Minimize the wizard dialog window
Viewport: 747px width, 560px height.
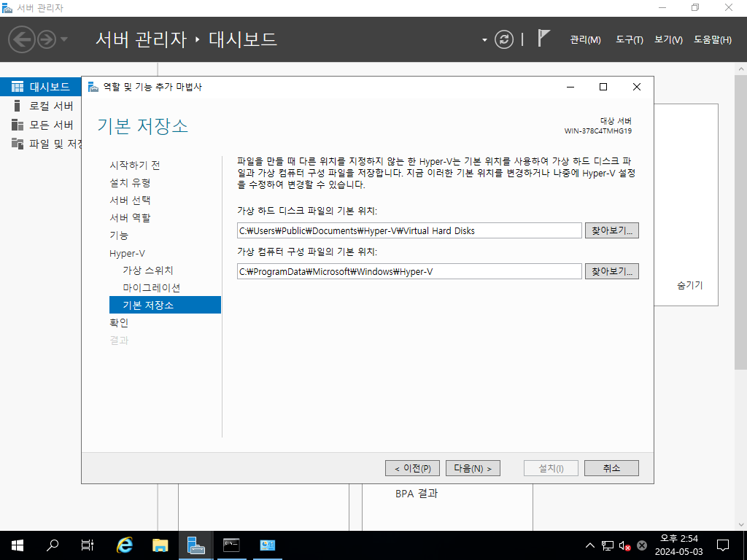tap(570, 87)
